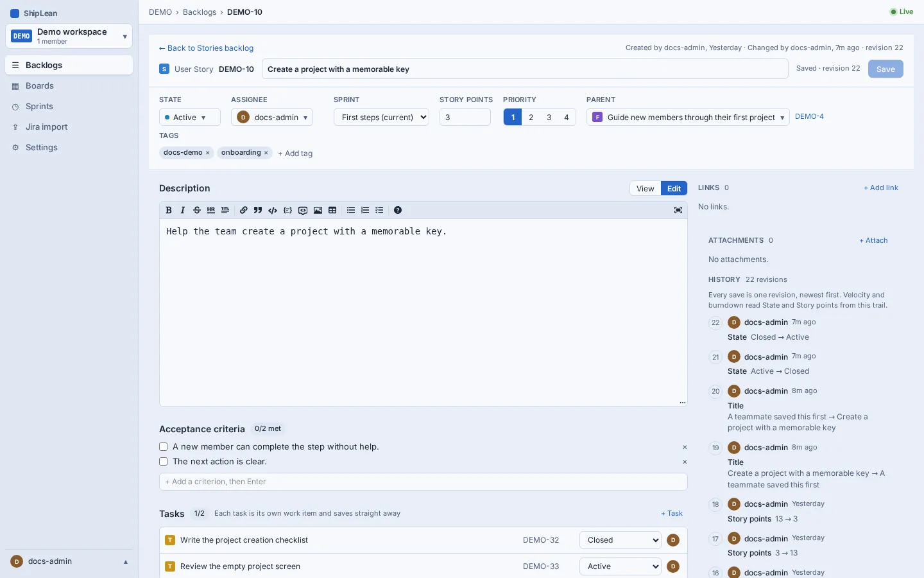
Task: Insert a blockquote using the quote icon
Action: 258,210
